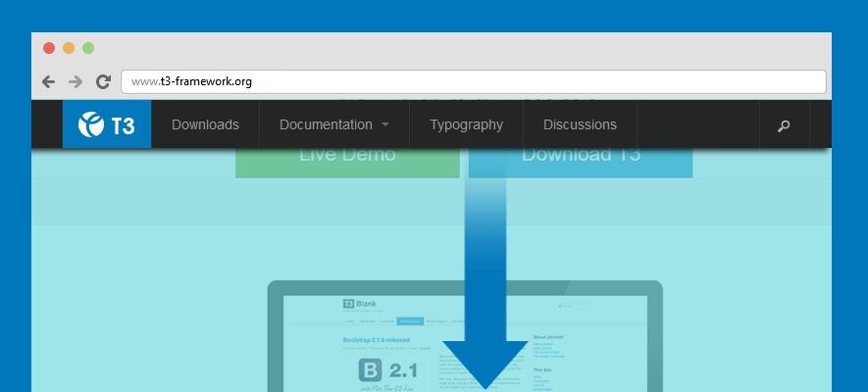Click the Live Demo button
The image size is (868, 392).
click(x=347, y=163)
